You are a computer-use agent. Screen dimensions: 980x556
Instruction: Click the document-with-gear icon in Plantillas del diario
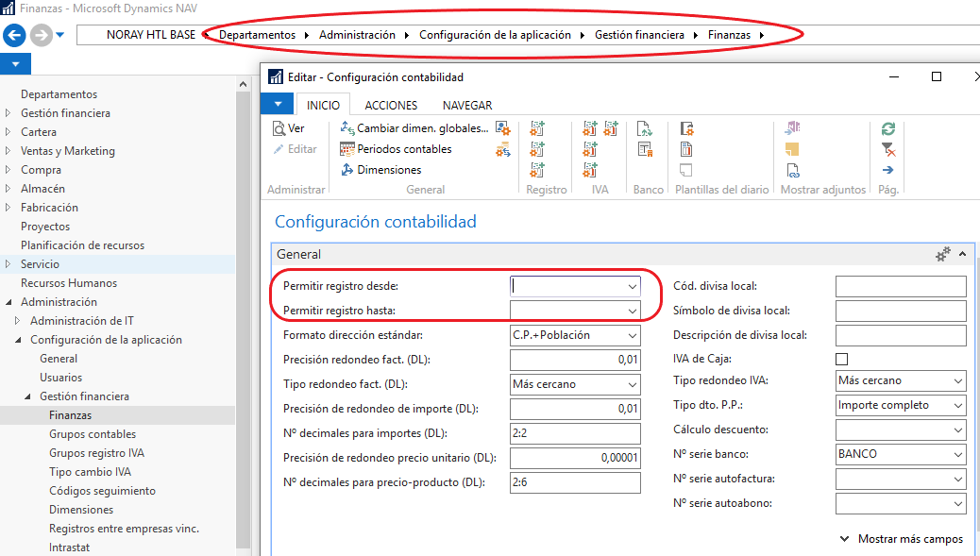coord(686,128)
